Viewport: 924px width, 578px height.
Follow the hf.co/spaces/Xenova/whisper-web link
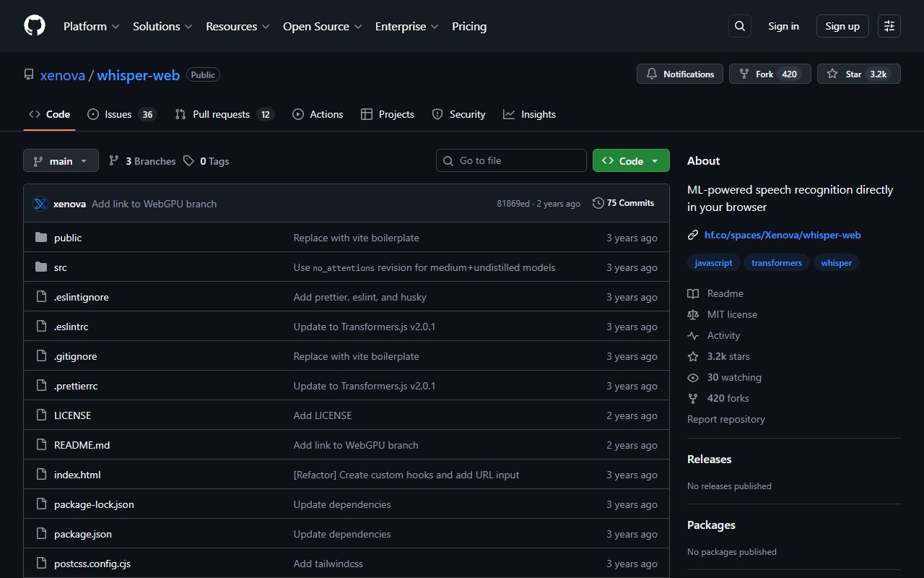pyautogui.click(x=783, y=235)
